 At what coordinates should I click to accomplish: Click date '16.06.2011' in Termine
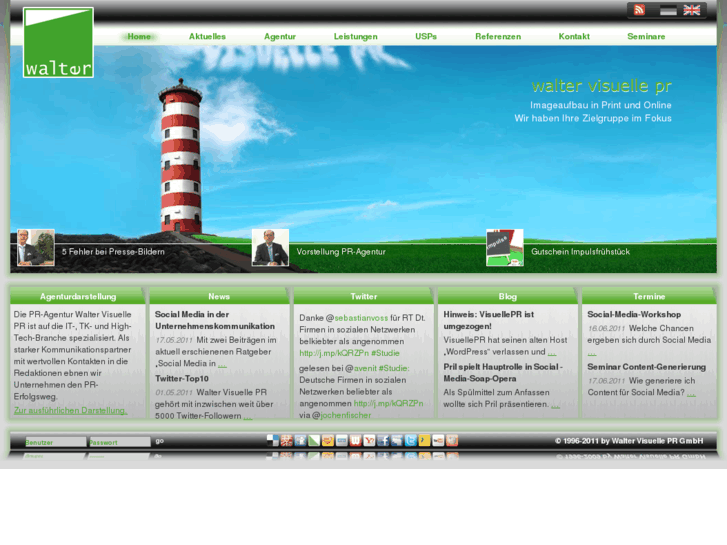pos(606,328)
